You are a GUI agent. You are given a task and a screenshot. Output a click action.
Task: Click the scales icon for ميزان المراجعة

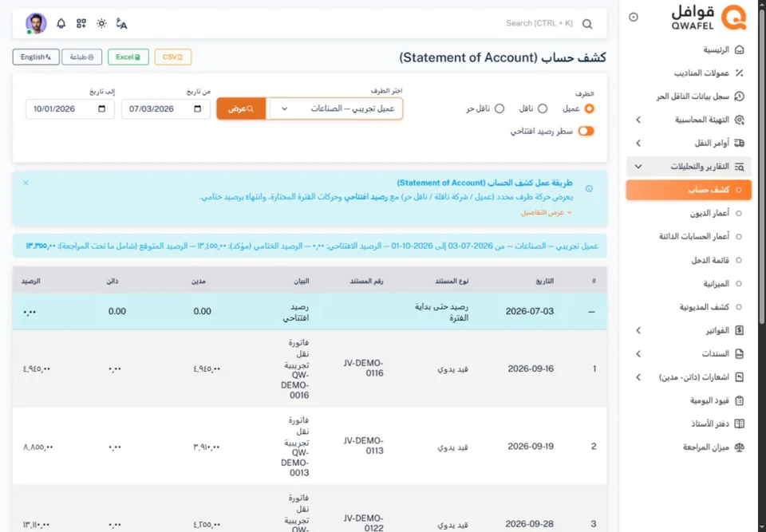point(739,447)
